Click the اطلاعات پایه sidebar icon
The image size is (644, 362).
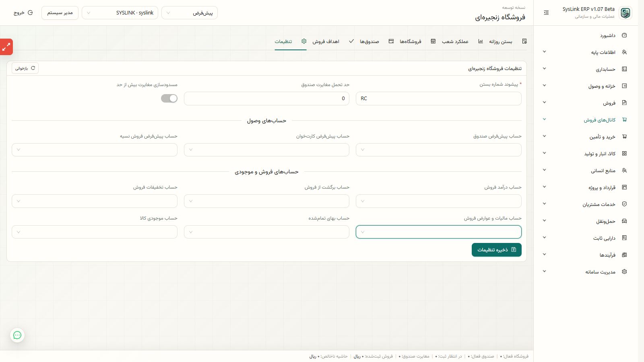tap(624, 52)
